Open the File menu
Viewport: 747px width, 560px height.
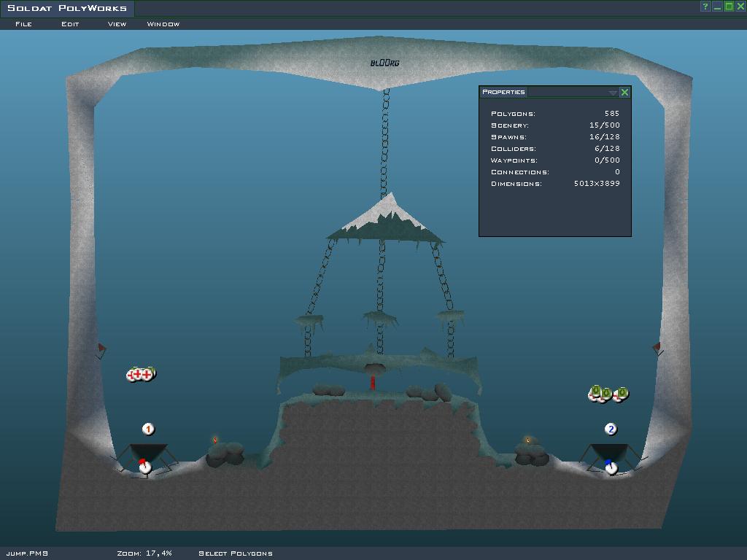pyautogui.click(x=23, y=24)
